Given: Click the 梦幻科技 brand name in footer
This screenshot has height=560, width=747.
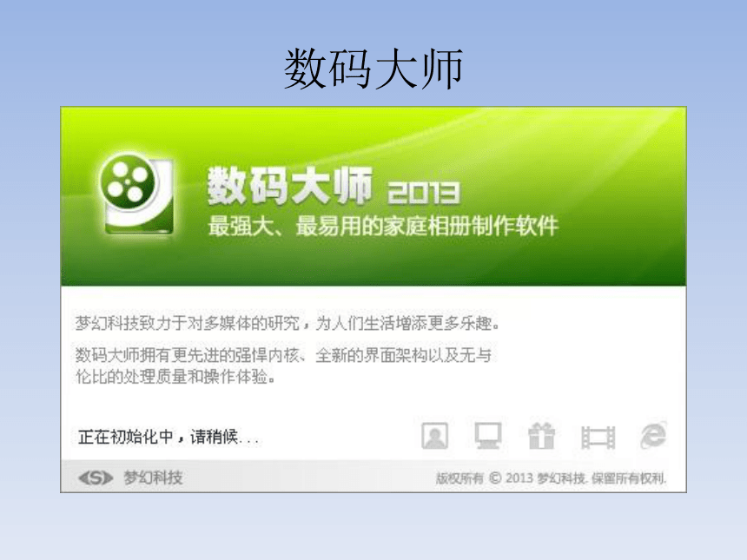Looking at the screenshot, I should (153, 478).
